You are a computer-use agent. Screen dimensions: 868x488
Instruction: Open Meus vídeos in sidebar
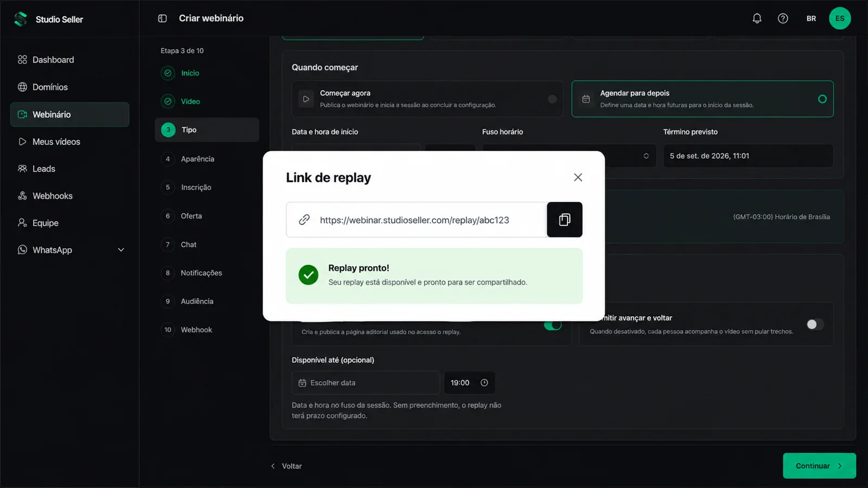point(69,142)
